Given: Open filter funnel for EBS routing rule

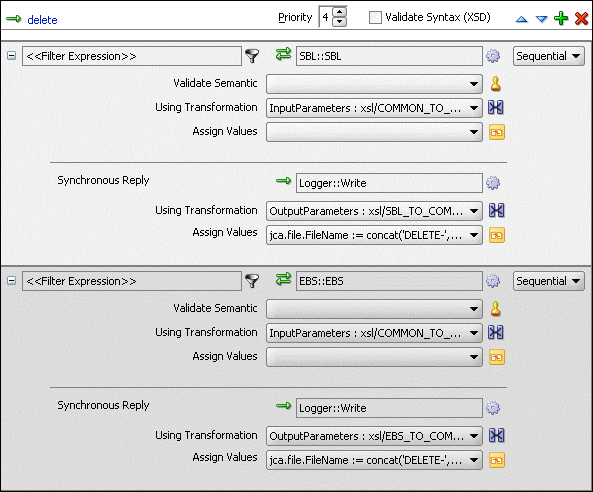Looking at the screenshot, I should pos(252,281).
